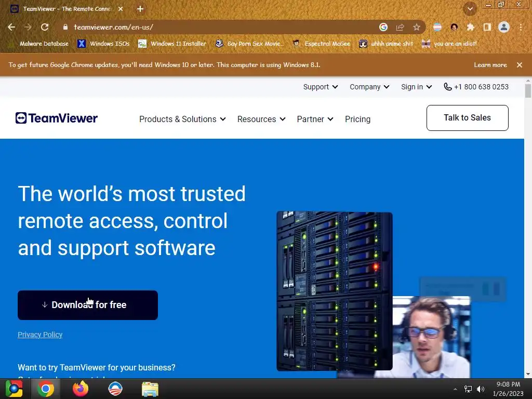The height and width of the screenshot is (399, 532).
Task: Open Chrome from the taskbar
Action: 46,389
